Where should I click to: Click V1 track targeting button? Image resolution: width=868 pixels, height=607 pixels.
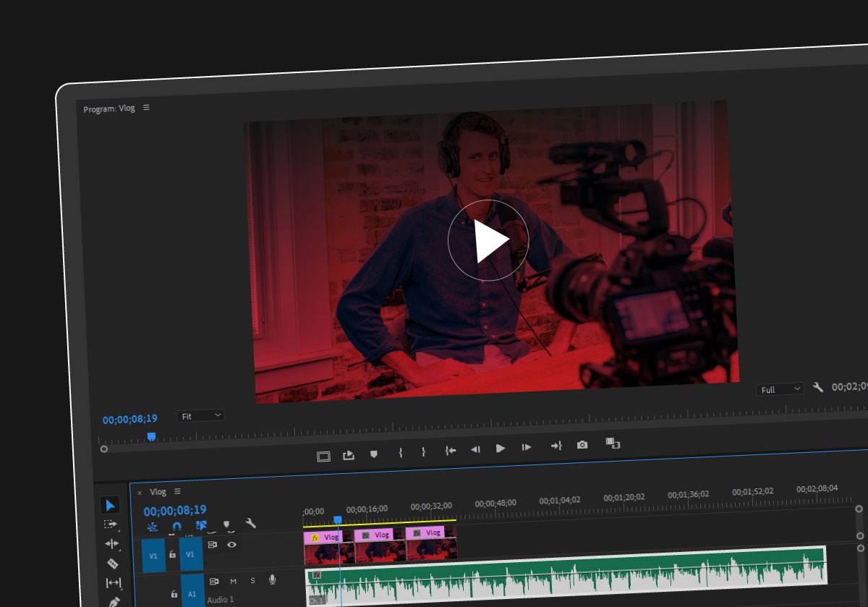190,554
